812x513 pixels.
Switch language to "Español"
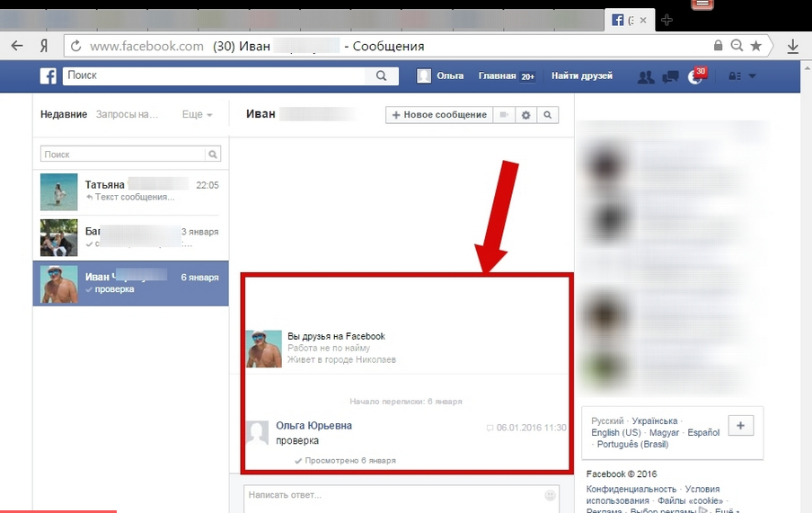(x=703, y=433)
